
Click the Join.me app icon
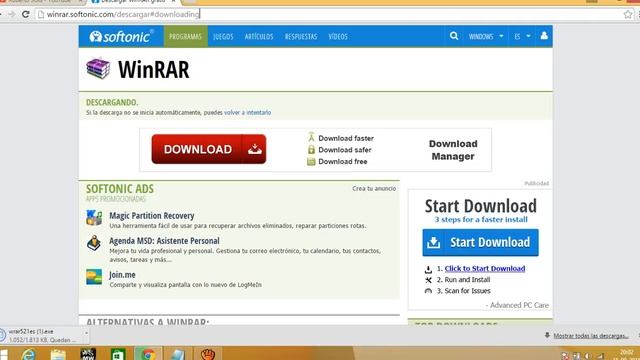click(94, 277)
